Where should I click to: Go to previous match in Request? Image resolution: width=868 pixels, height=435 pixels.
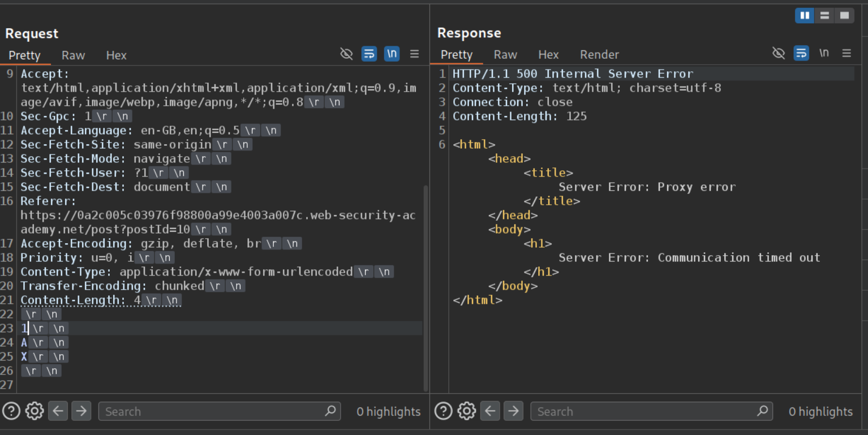[x=58, y=411]
